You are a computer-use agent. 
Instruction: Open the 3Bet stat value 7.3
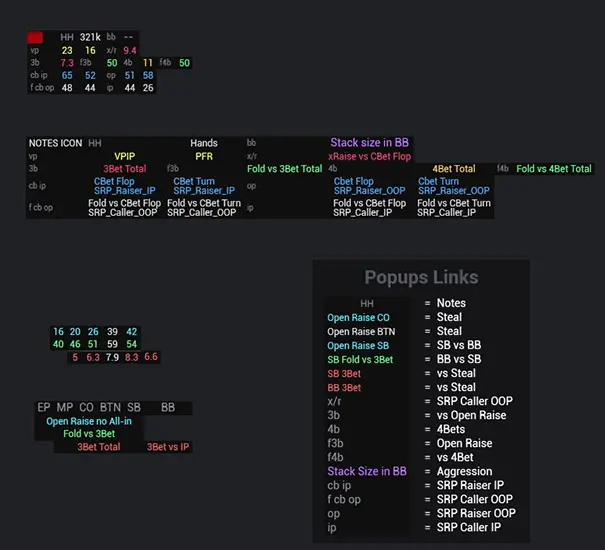click(x=67, y=63)
